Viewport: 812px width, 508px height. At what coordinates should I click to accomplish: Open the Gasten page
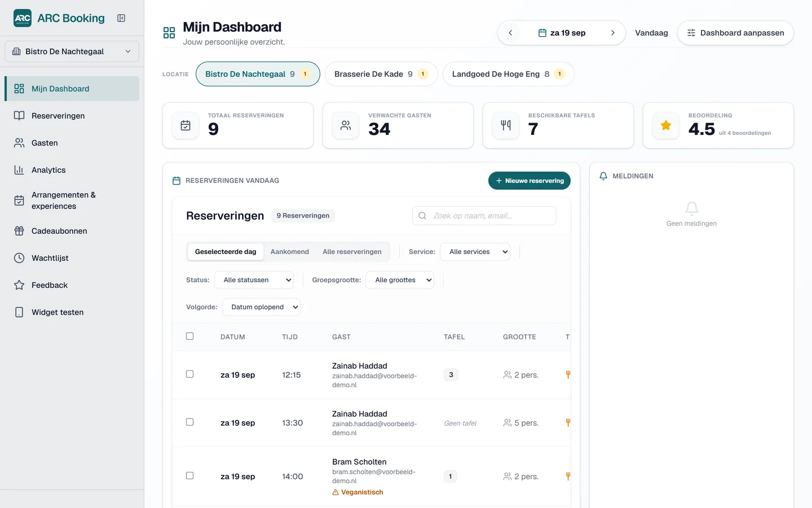point(72,143)
